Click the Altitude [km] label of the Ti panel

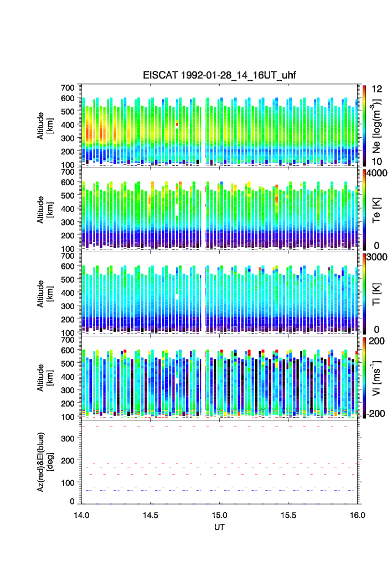click(45, 294)
